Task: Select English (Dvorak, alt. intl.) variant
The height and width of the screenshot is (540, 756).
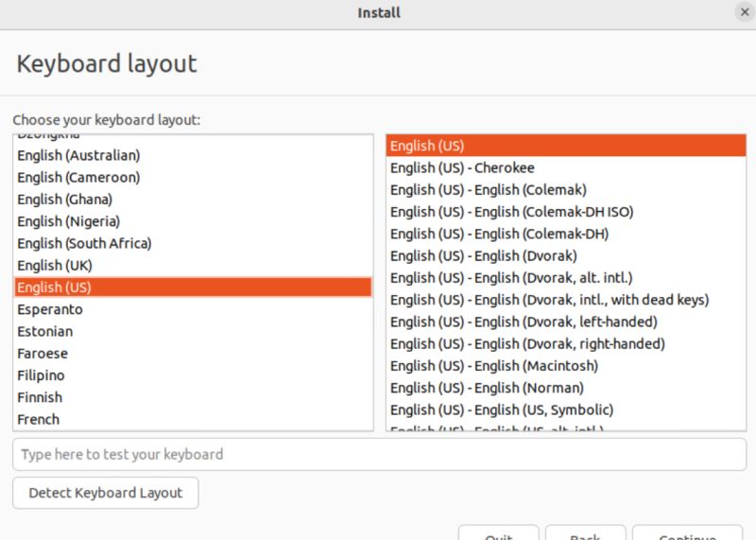Action: pos(566,278)
